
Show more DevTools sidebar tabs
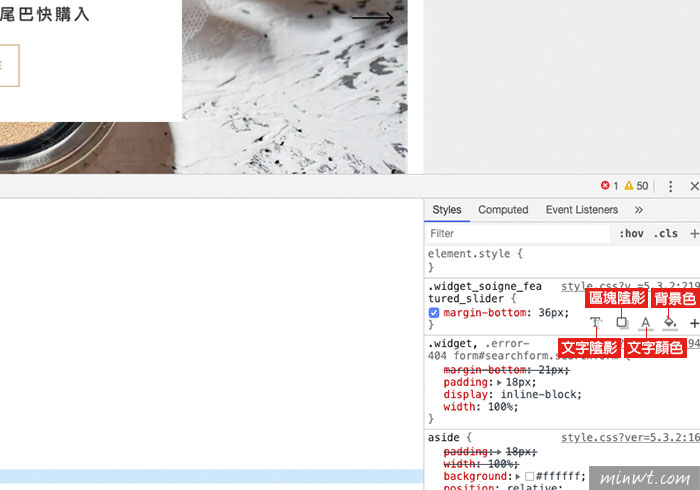639,210
